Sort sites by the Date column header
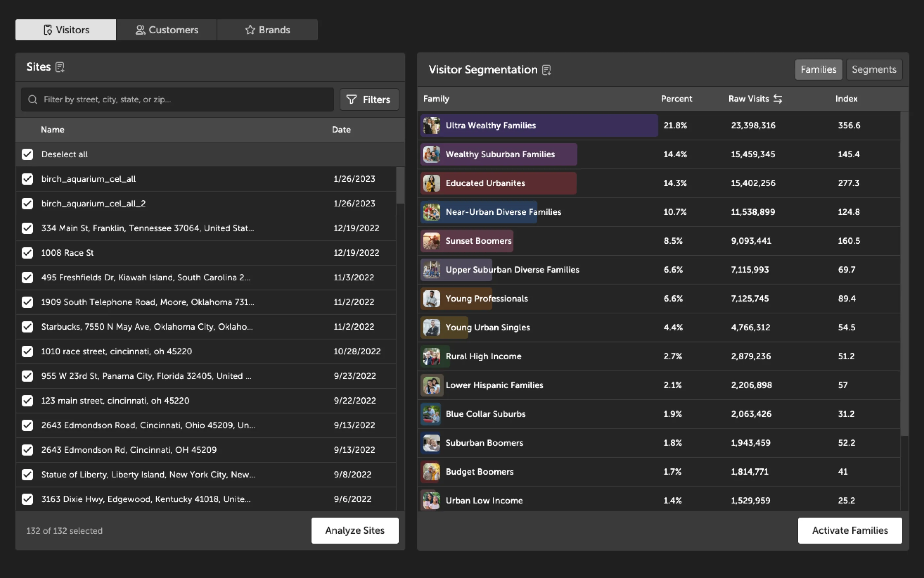The width and height of the screenshot is (924, 578). tap(341, 129)
